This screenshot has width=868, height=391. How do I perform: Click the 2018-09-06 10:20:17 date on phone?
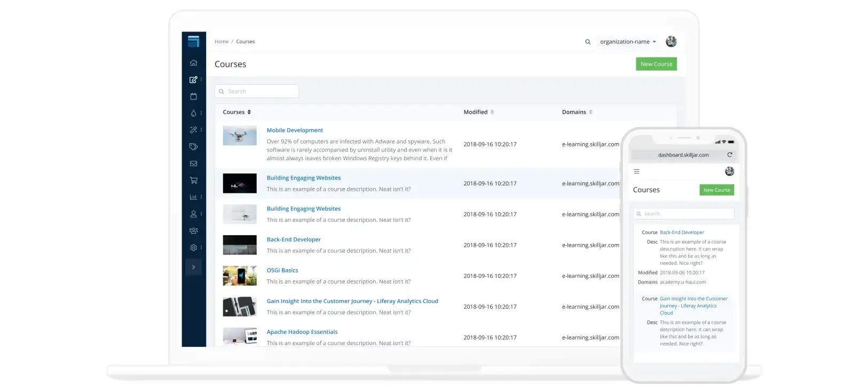pyautogui.click(x=682, y=273)
